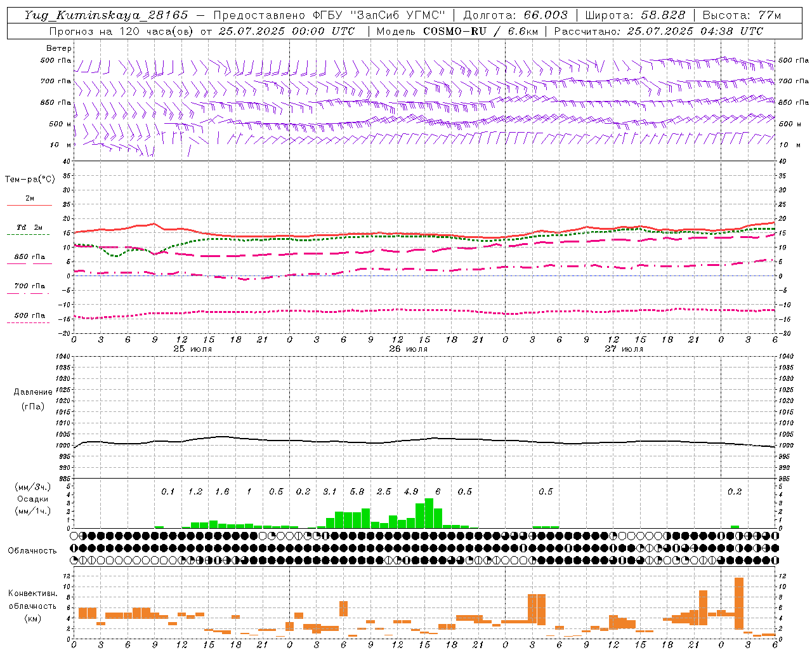
Task: Click the 'Конвективн.' convective cloud label
Action: point(32,594)
